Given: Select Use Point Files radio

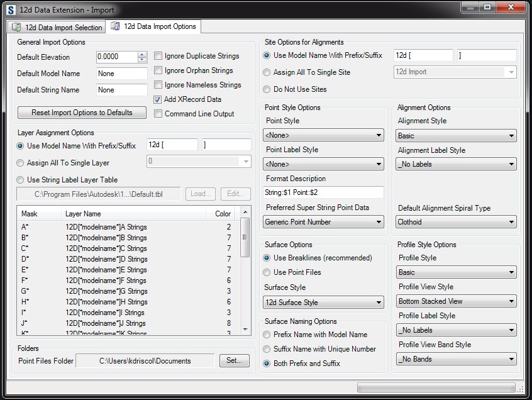Looking at the screenshot, I should pyautogui.click(x=267, y=272).
